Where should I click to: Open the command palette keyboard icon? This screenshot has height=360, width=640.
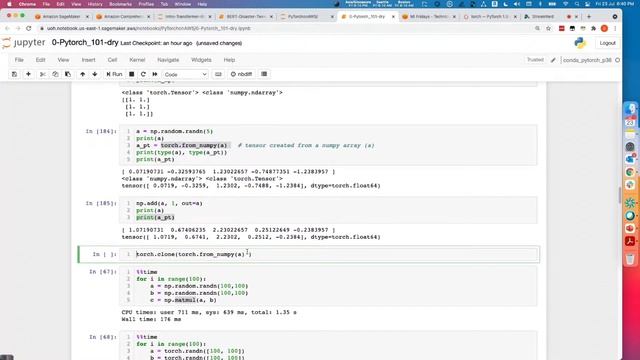218,74
